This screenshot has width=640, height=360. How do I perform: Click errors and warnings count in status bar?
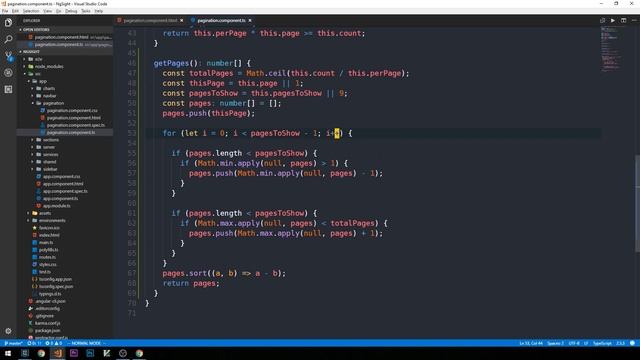53,343
